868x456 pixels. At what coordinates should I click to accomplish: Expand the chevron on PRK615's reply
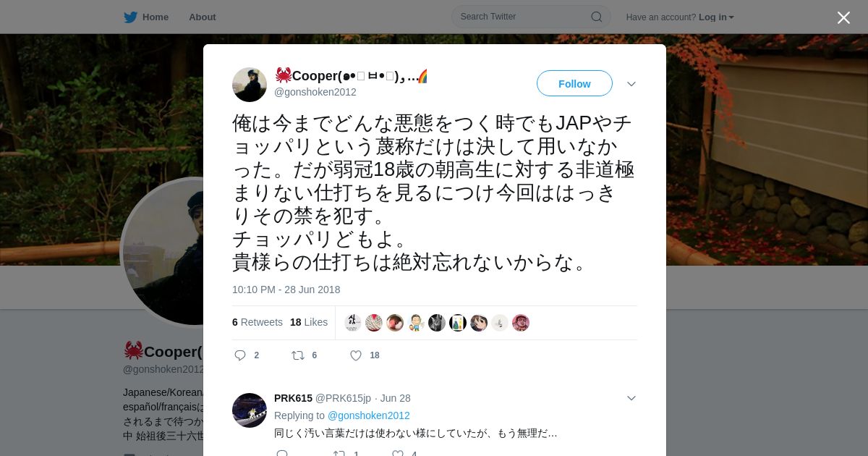click(x=631, y=398)
